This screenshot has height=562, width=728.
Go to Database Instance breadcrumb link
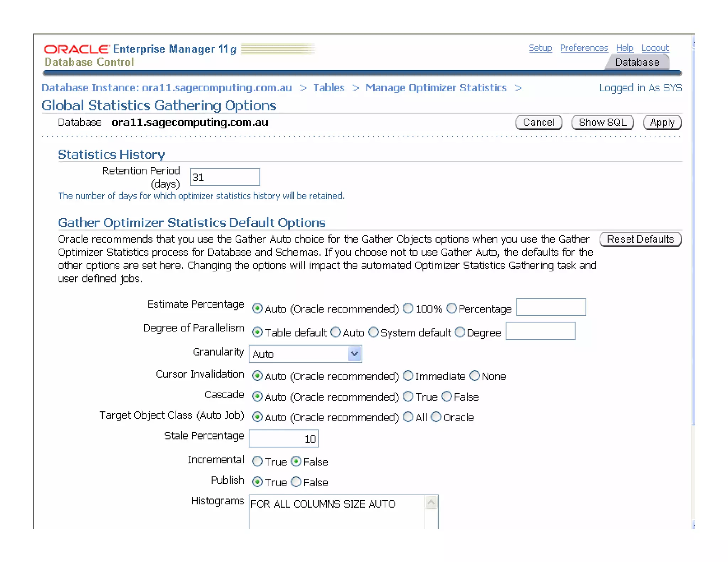(x=167, y=88)
